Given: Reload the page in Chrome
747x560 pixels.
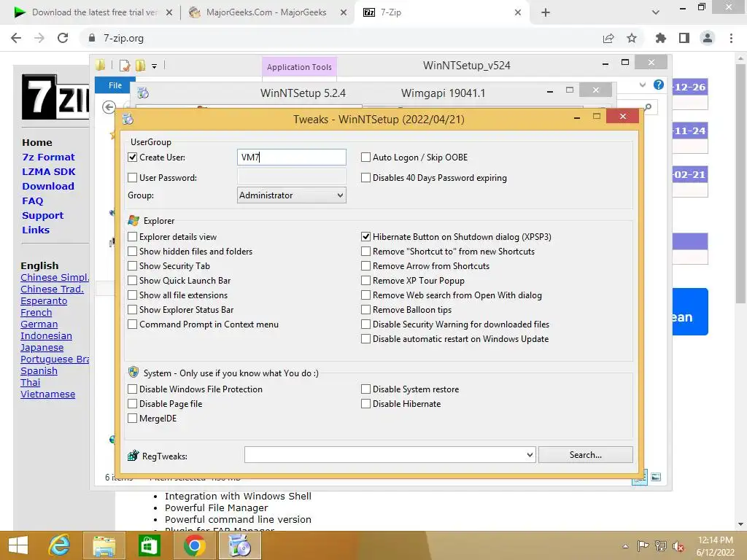Looking at the screenshot, I should click(x=63, y=38).
